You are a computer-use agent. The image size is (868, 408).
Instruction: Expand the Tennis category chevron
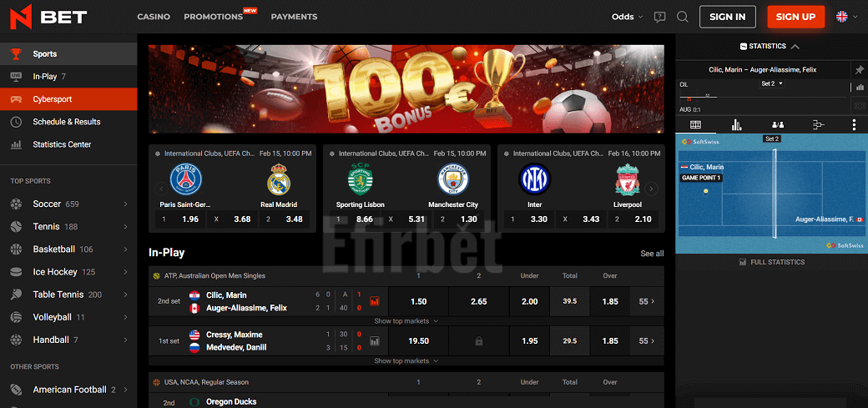pyautogui.click(x=126, y=227)
